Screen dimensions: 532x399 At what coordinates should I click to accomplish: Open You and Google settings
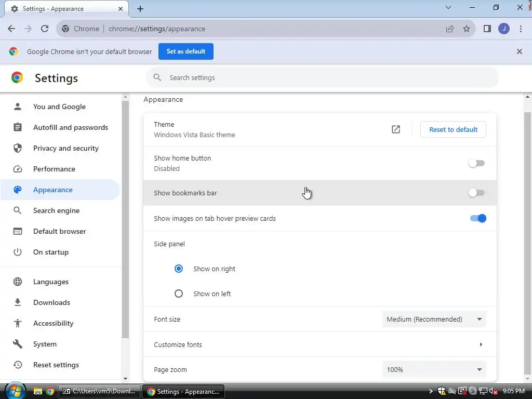pyautogui.click(x=59, y=107)
